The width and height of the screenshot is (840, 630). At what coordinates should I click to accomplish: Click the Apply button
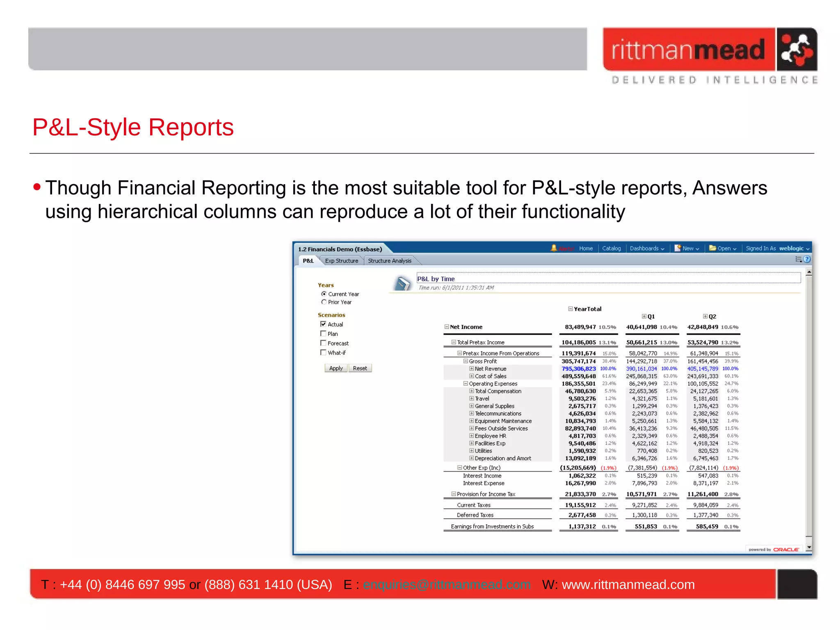click(336, 368)
